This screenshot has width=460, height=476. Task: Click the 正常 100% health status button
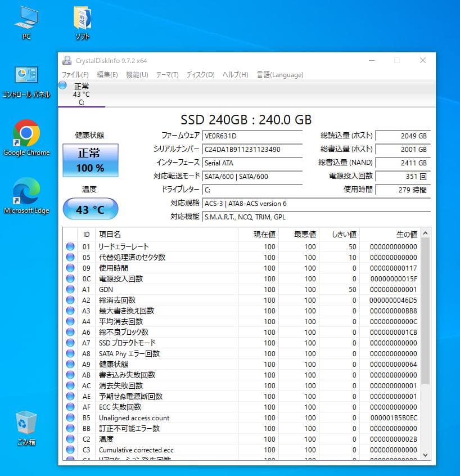click(90, 160)
